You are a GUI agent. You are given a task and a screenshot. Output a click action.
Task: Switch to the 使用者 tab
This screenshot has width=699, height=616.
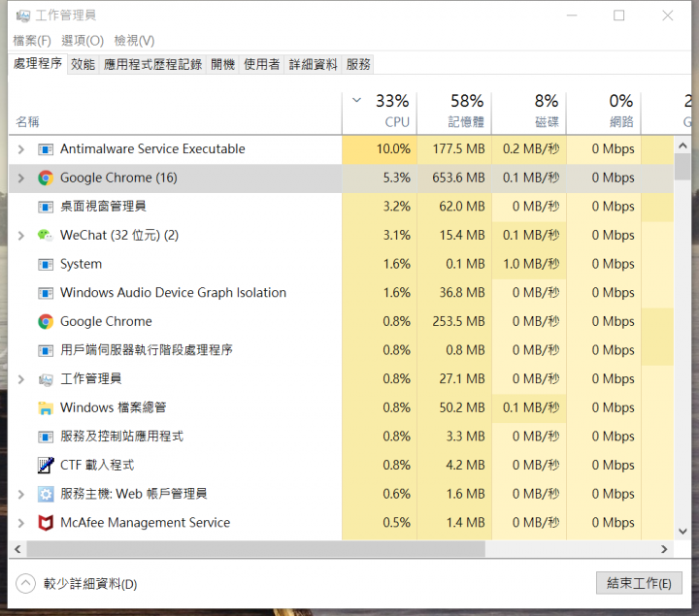click(x=262, y=65)
